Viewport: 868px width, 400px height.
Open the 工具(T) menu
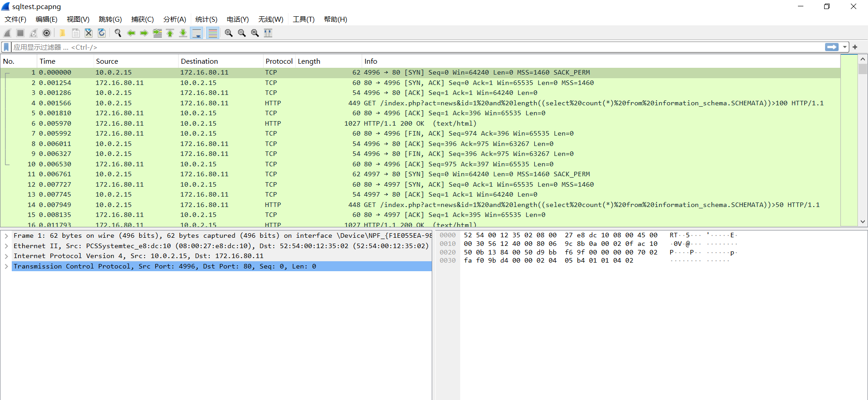tap(303, 19)
